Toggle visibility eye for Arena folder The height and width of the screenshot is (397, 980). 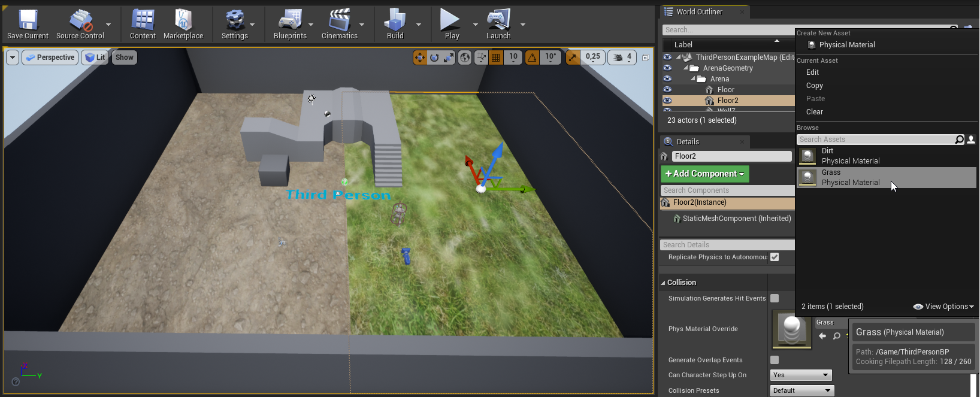coord(667,79)
